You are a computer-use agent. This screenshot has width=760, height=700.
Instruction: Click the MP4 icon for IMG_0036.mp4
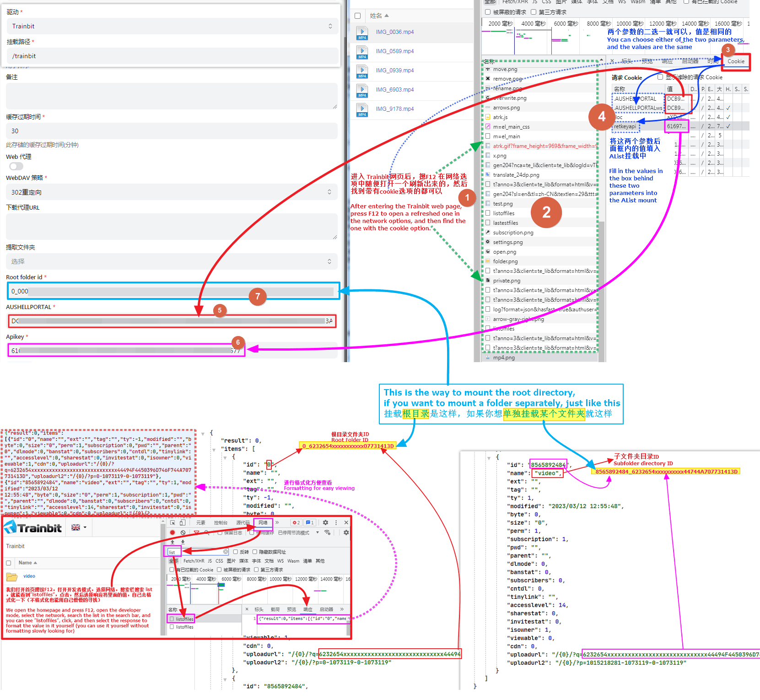click(362, 33)
